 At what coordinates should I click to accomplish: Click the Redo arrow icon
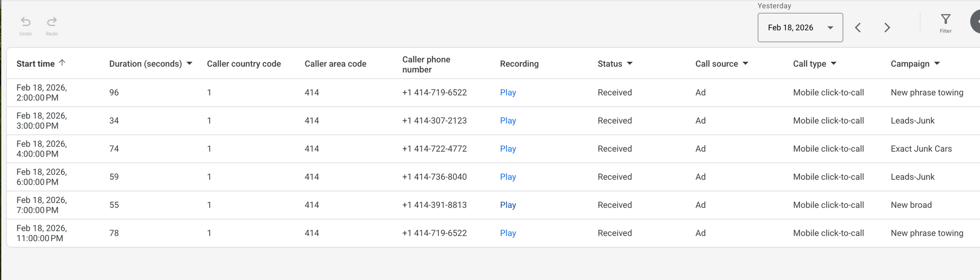coord(52,22)
